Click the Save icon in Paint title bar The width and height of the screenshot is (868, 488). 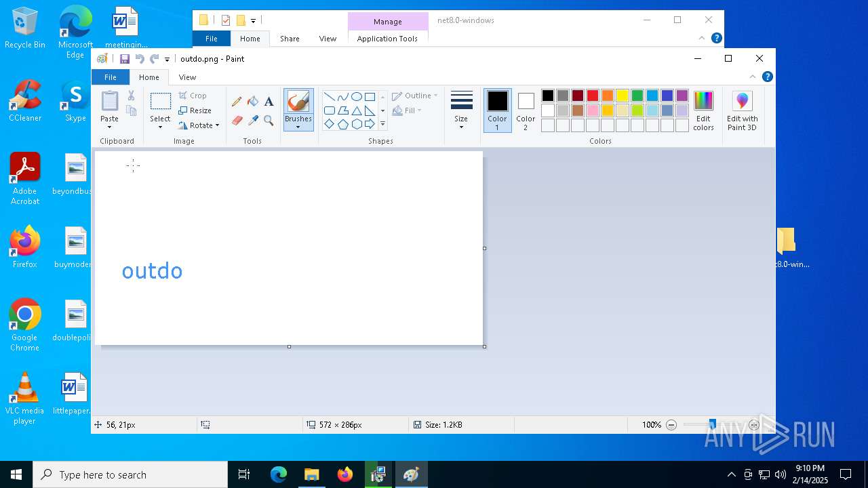click(125, 59)
